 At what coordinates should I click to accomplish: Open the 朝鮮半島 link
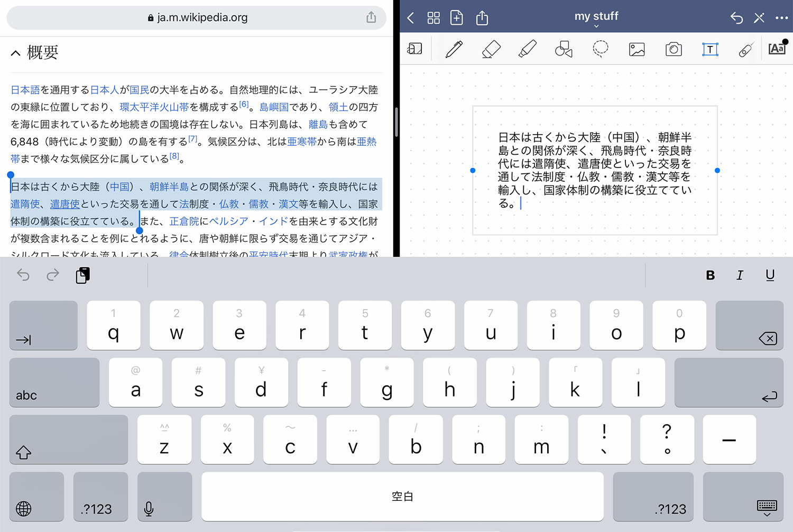(169, 187)
